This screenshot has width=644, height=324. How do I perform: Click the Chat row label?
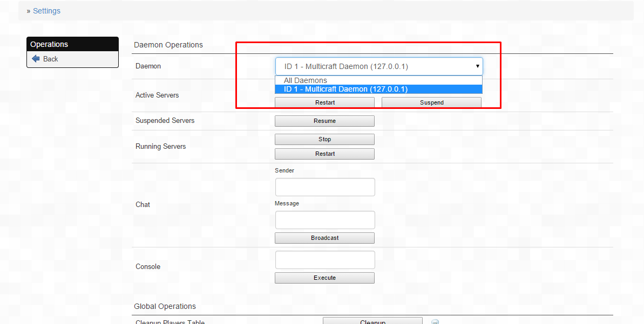(x=143, y=205)
